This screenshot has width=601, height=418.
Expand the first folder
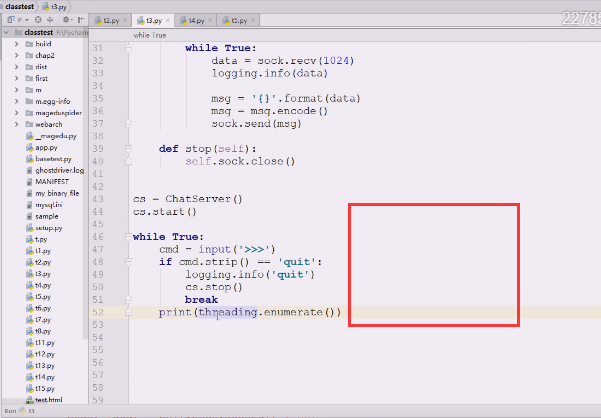pyautogui.click(x=16, y=79)
